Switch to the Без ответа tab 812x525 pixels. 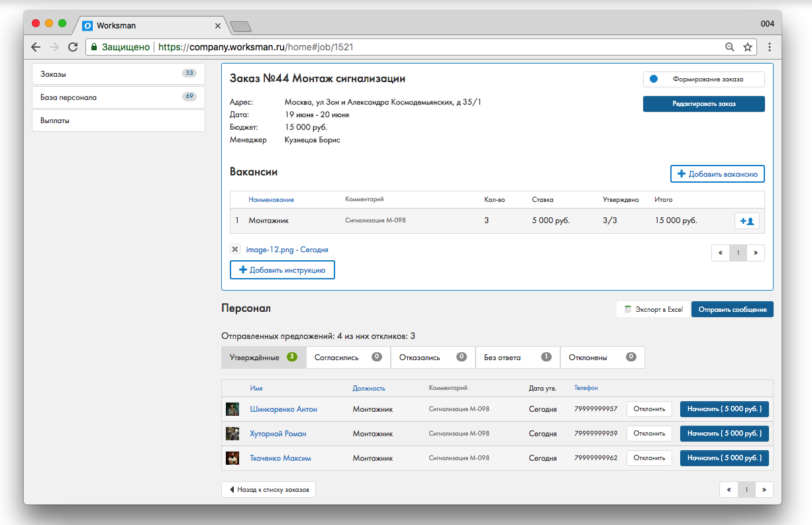tap(518, 358)
